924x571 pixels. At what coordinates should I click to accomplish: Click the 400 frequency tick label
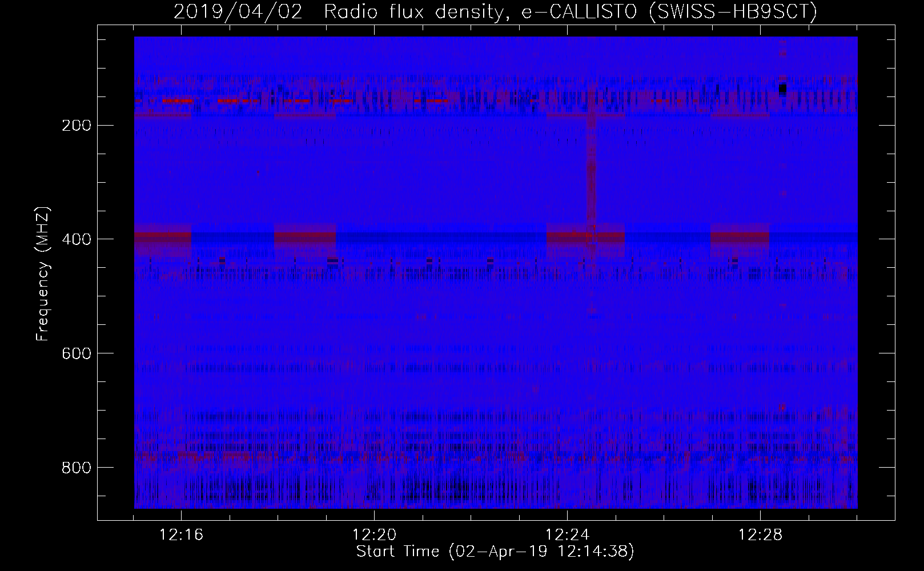click(x=76, y=239)
